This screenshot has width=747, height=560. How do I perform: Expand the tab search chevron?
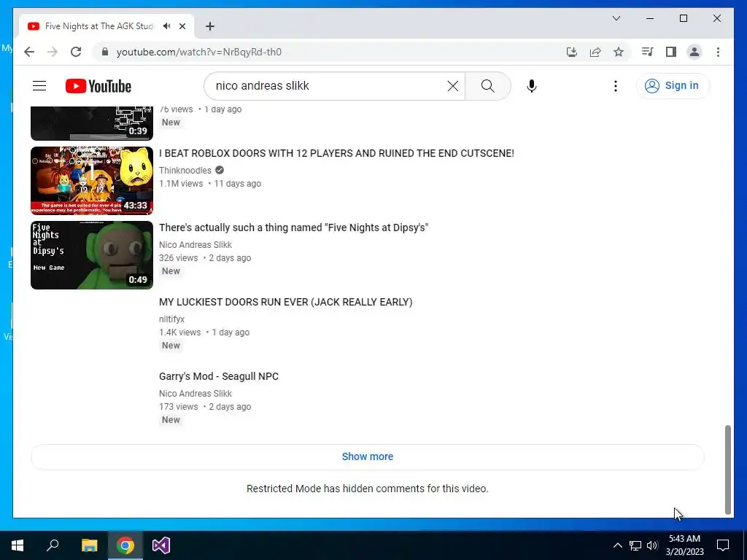point(616,18)
